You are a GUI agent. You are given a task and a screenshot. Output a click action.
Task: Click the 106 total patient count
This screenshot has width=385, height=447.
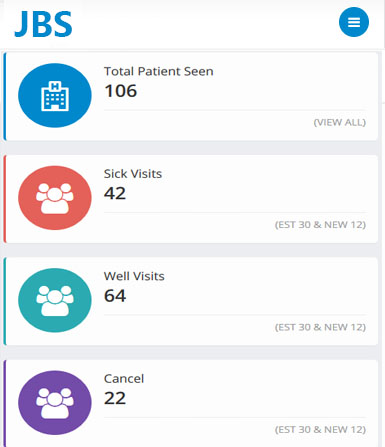point(120,91)
